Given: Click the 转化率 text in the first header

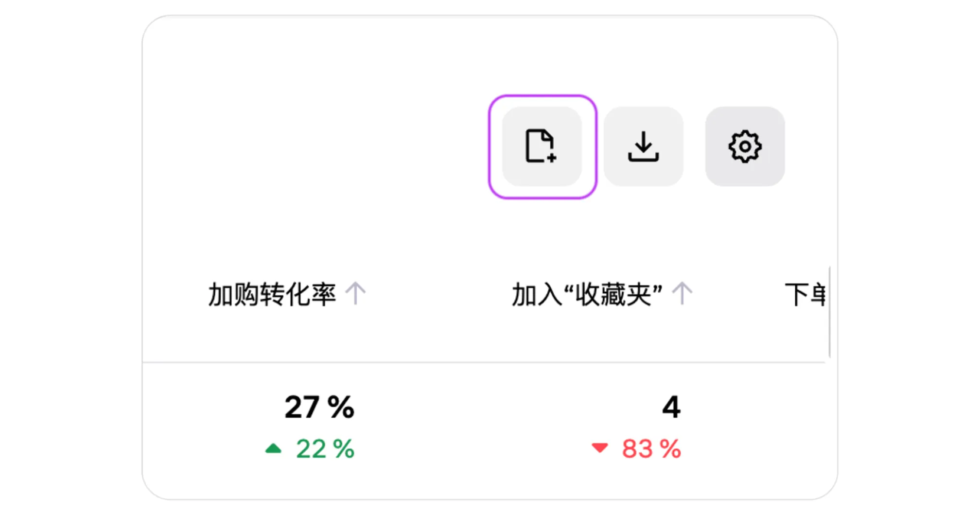Looking at the screenshot, I should point(297,294).
